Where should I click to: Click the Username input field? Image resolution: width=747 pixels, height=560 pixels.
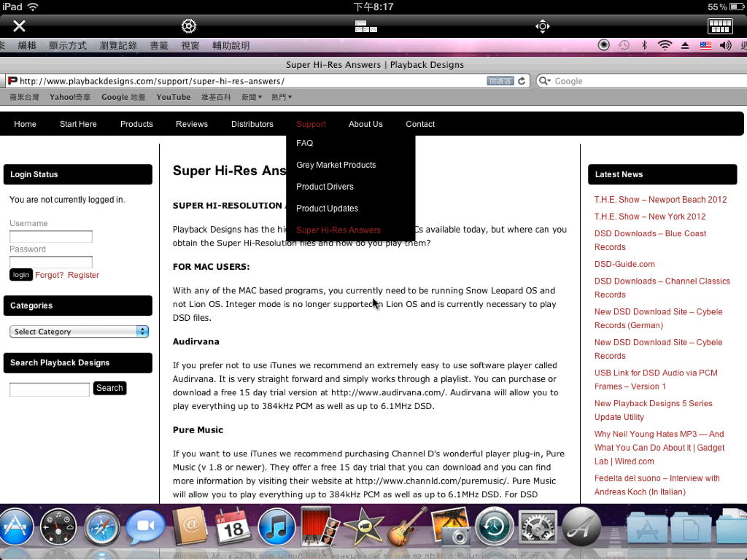(x=51, y=237)
